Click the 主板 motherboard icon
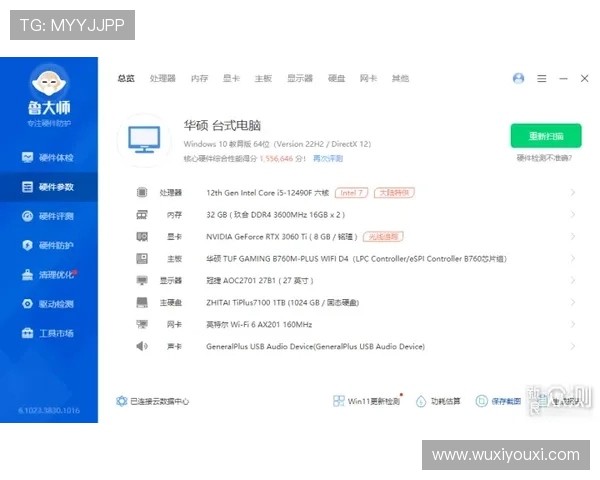Screen dimensions: 600x480 click(x=142, y=259)
